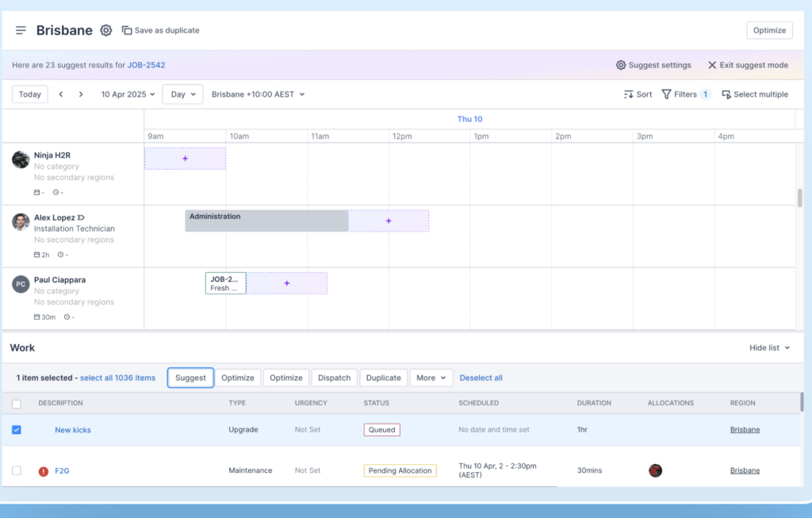Open Brisbane region link in F2G row
This screenshot has width=812, height=518.
point(745,470)
